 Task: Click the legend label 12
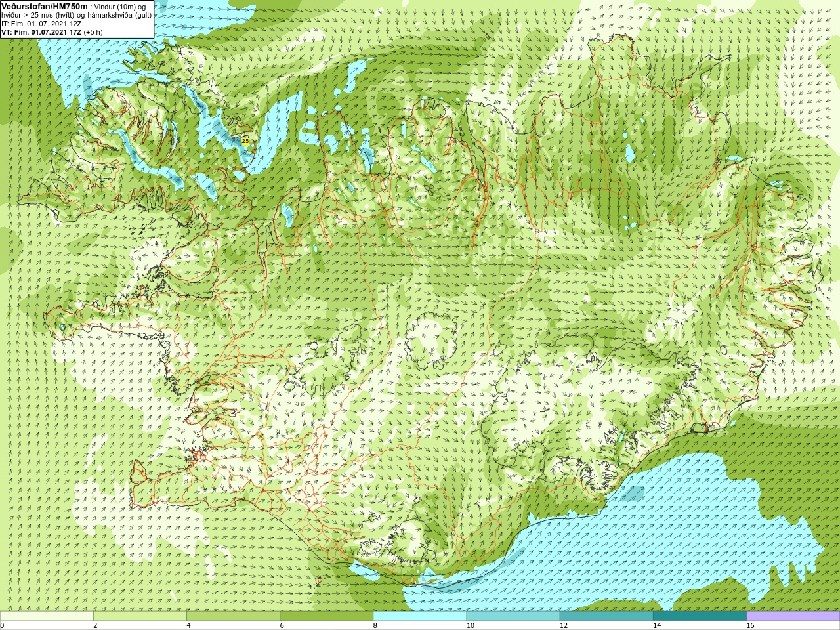pos(563,625)
